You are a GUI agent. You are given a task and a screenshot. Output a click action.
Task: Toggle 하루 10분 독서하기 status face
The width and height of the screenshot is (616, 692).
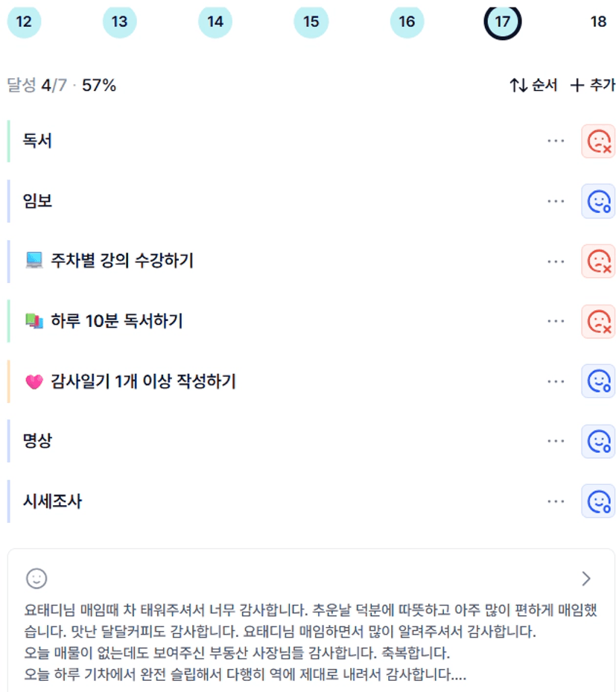pyautogui.click(x=598, y=321)
